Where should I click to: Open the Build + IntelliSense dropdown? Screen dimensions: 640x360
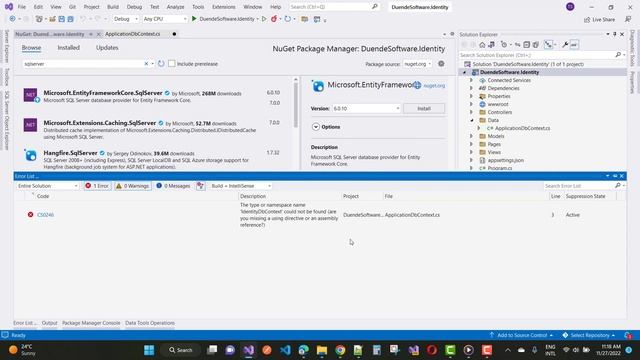(x=240, y=186)
